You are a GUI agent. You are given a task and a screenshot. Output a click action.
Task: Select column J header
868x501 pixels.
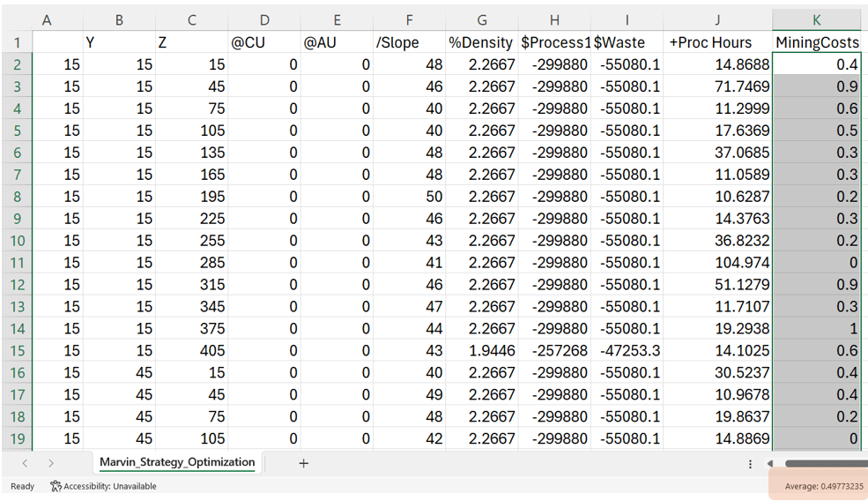click(717, 20)
